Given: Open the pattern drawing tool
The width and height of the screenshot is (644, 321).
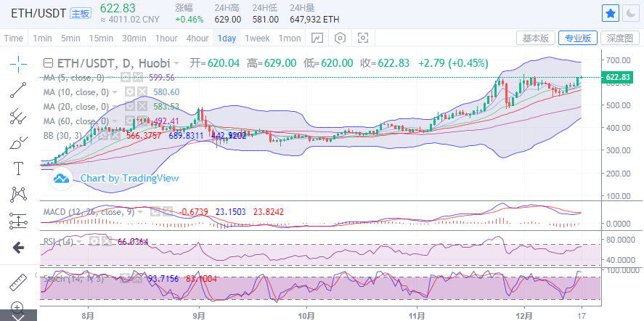Looking at the screenshot, I should (x=18, y=194).
